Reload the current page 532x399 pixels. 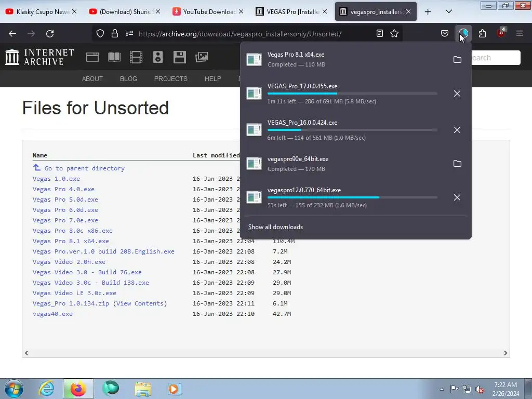point(50,34)
